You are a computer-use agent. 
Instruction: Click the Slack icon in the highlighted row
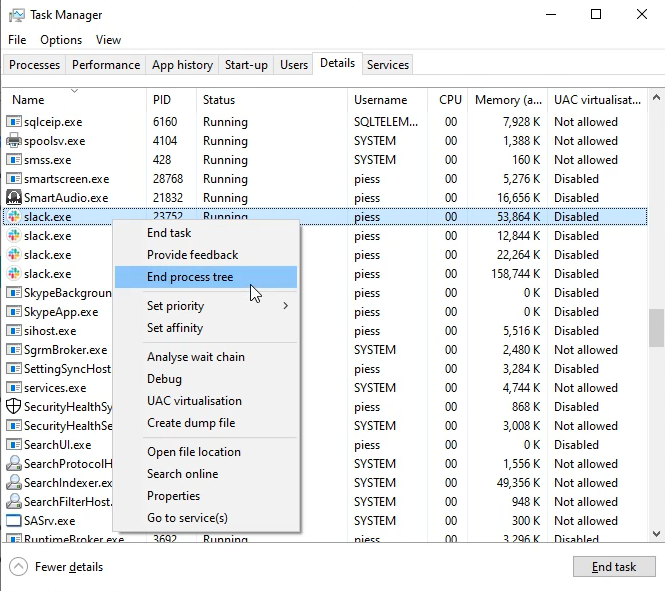14,217
